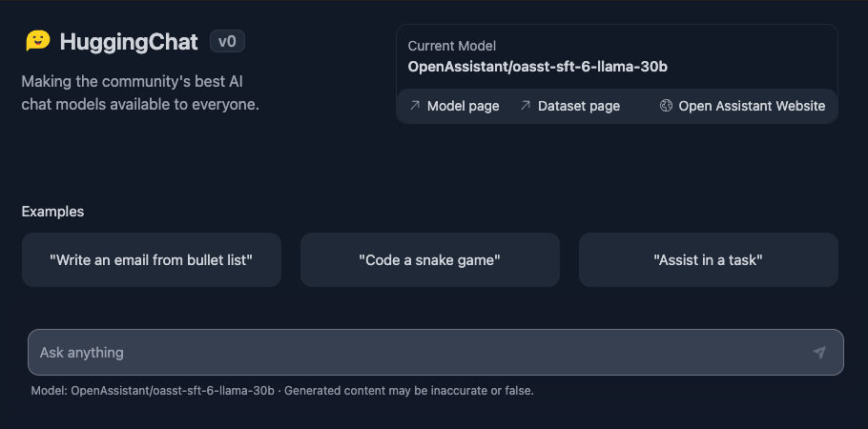Click the HuggingChat title text
Image resolution: width=868 pixels, height=429 pixels.
click(129, 42)
